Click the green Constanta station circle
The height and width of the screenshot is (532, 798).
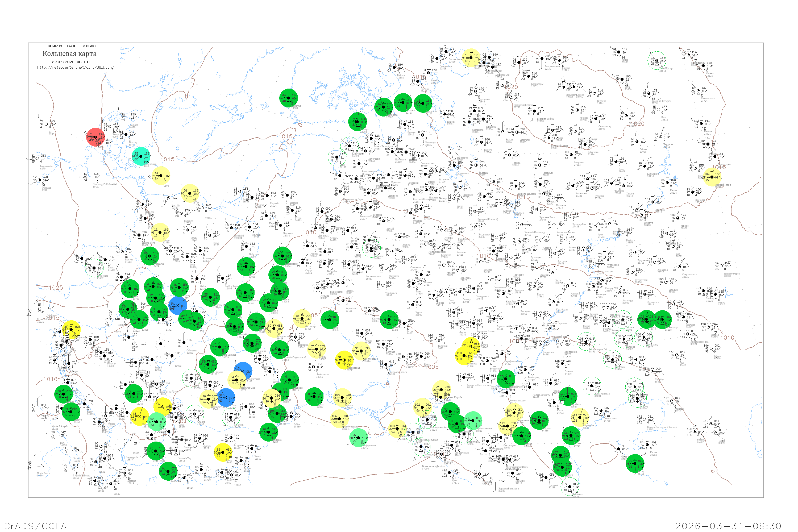pos(269,432)
